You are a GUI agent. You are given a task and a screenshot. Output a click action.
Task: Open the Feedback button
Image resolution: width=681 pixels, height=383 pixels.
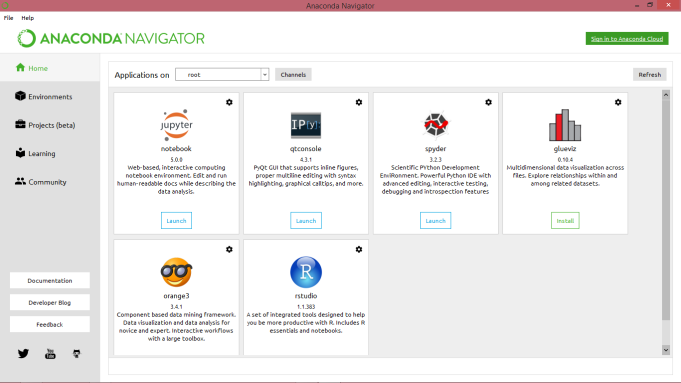(x=50, y=324)
